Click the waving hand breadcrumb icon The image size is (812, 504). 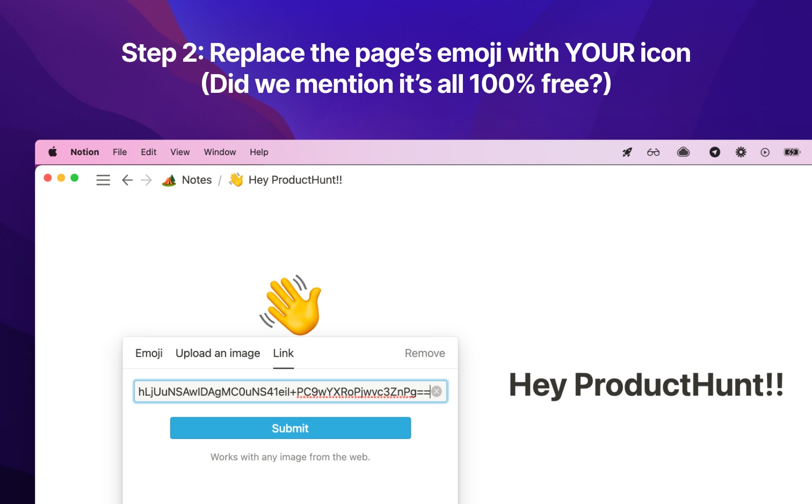click(x=236, y=180)
